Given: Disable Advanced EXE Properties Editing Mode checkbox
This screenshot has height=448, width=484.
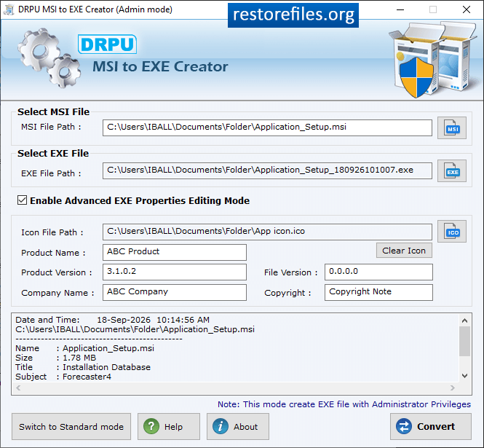Looking at the screenshot, I should [x=23, y=200].
